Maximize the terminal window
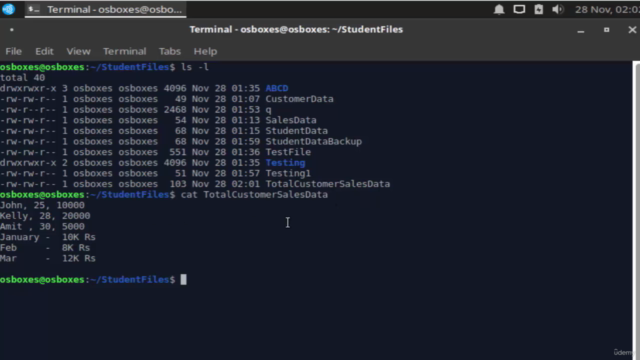This screenshot has width=640, height=360. 607,30
